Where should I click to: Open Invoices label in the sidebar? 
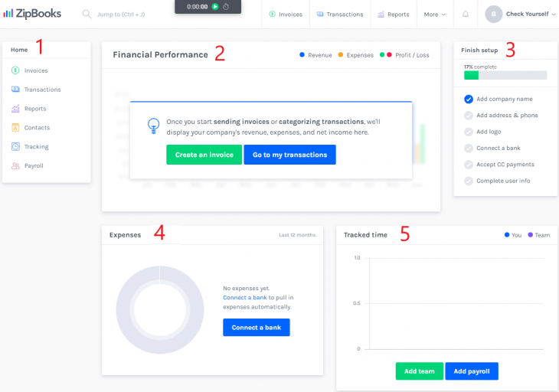tap(36, 70)
